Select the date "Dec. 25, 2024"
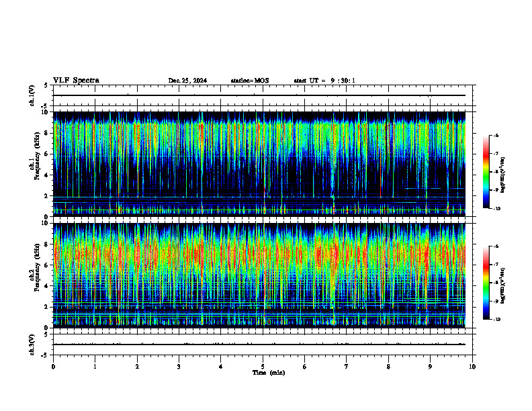 (x=187, y=81)
